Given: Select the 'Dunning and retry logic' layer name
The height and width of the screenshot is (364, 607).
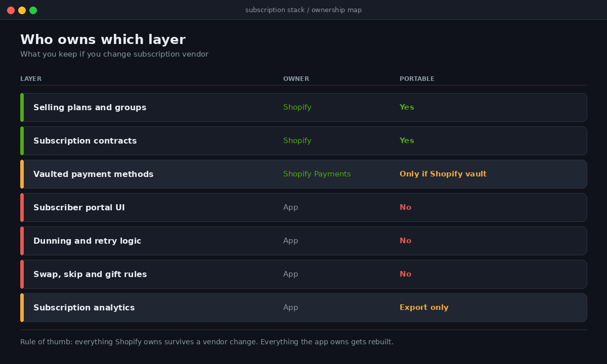Looking at the screenshot, I should [87, 241].
